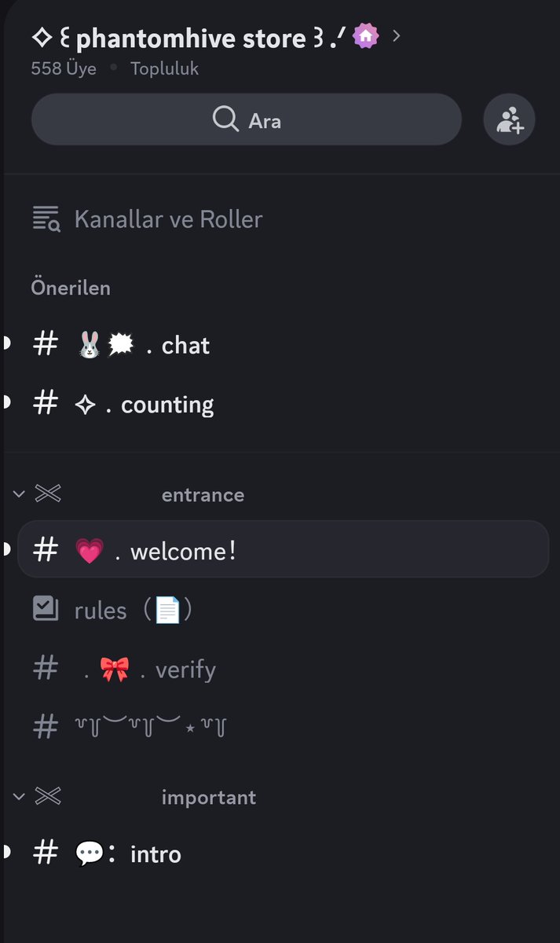Viewport: 560px width, 943px height.
Task: Open the intro channel
Action: pyautogui.click(x=283, y=853)
